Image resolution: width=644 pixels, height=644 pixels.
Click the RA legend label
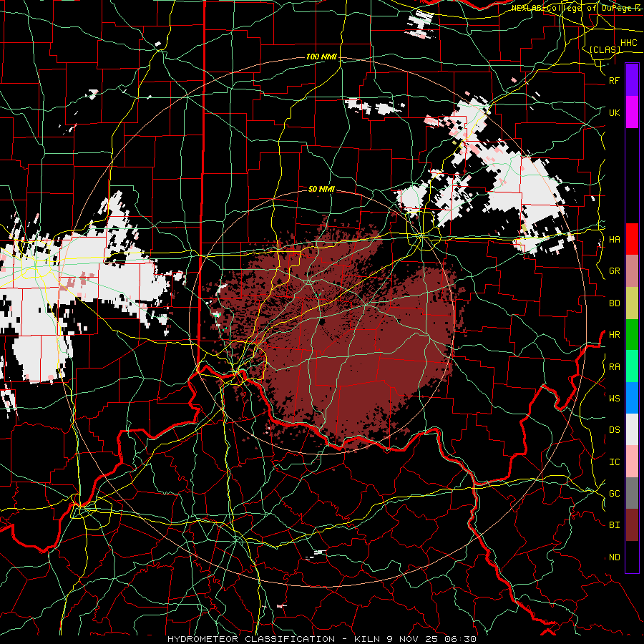614,367
